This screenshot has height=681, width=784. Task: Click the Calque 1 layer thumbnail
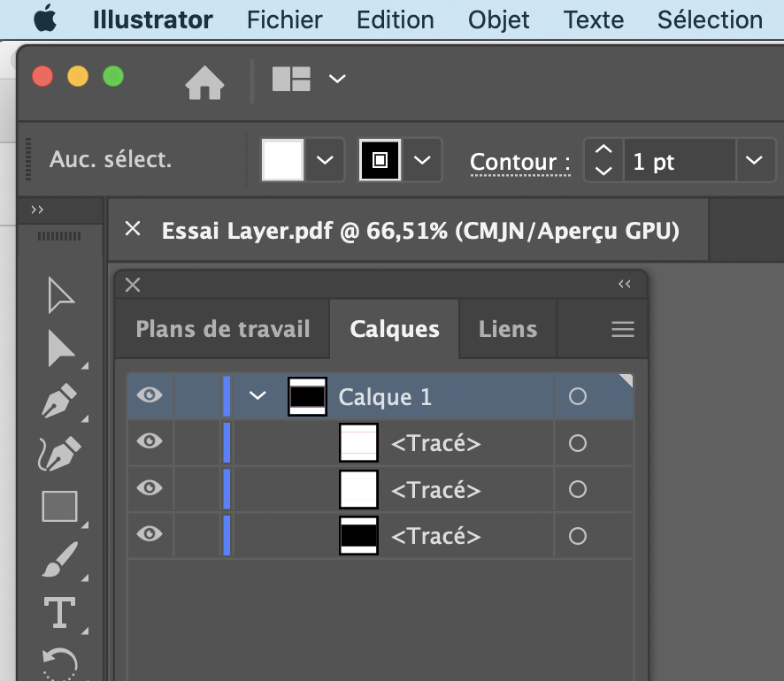coord(308,396)
